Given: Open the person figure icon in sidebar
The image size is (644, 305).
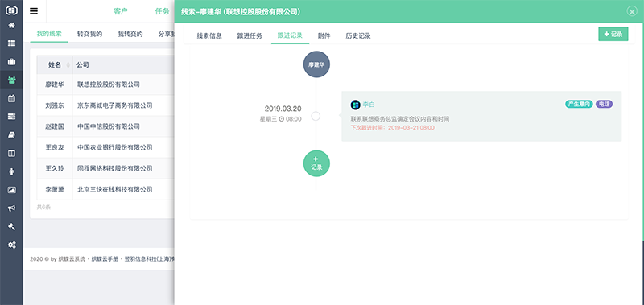Looking at the screenshot, I should 11,171.
